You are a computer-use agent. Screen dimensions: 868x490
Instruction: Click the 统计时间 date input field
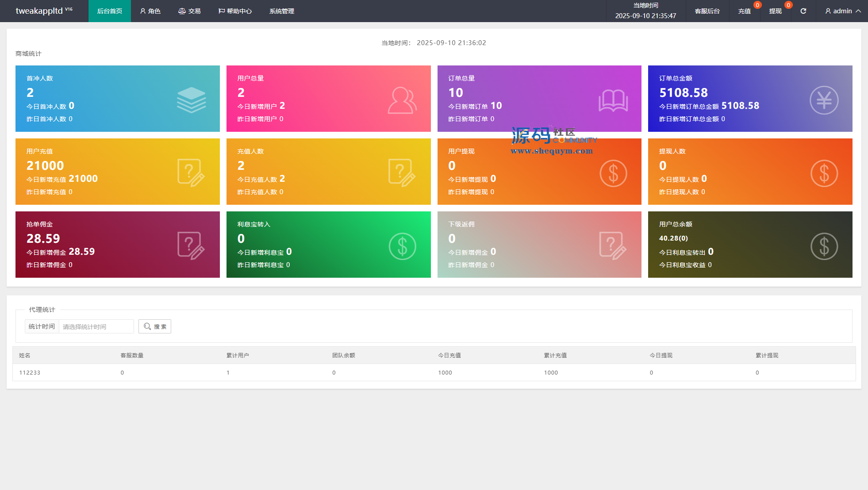(96, 326)
